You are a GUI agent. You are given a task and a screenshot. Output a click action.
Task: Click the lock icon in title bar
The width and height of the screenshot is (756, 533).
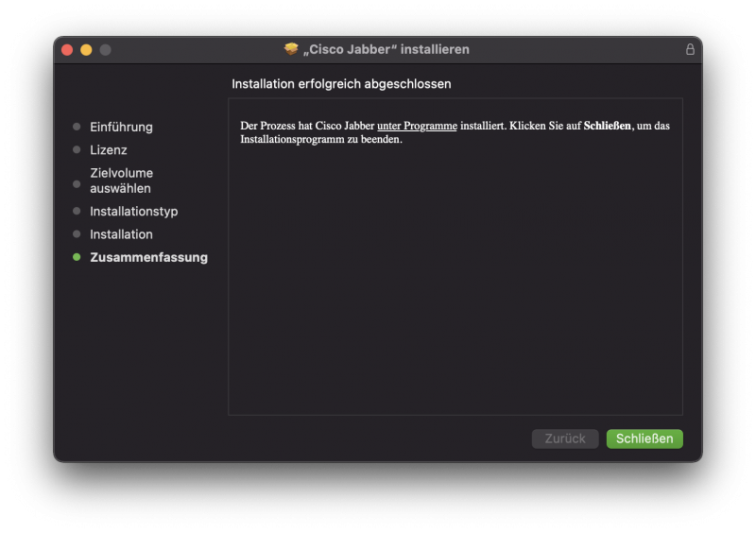[690, 49]
